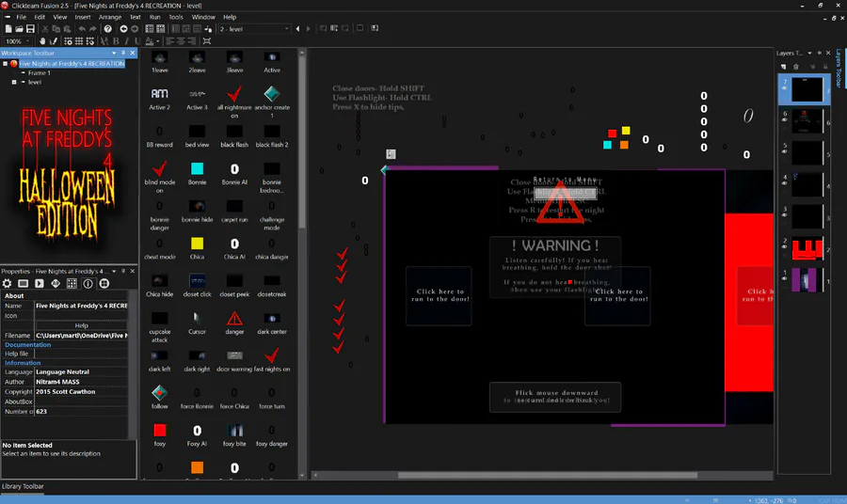847x504 pixels.
Task: Click the New file icon in toolbar
Action: pyautogui.click(x=8, y=29)
